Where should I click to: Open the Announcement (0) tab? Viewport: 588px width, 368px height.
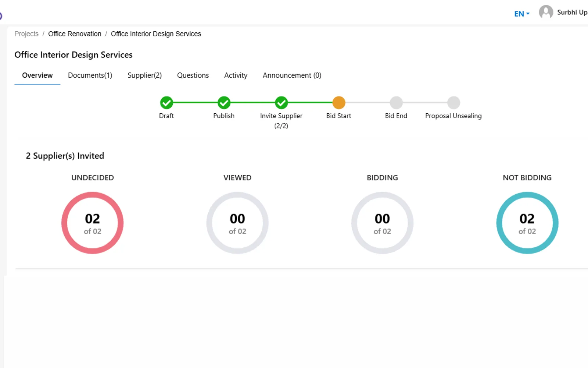pyautogui.click(x=292, y=75)
